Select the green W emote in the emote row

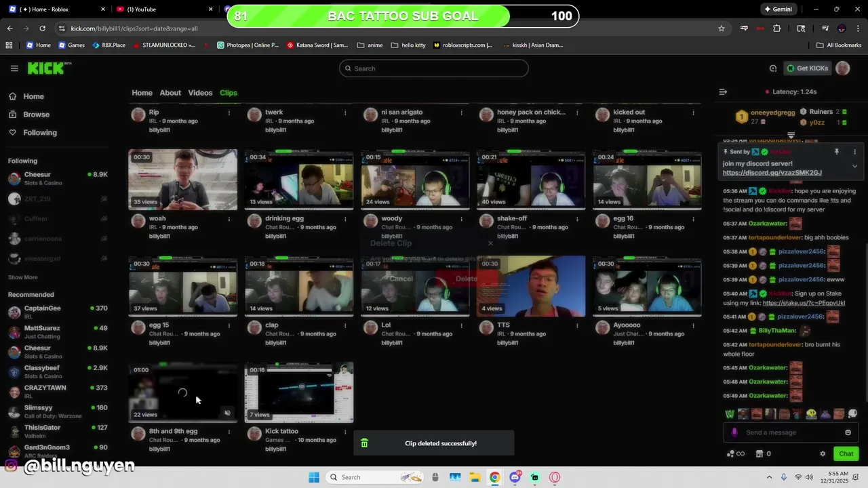click(x=730, y=414)
